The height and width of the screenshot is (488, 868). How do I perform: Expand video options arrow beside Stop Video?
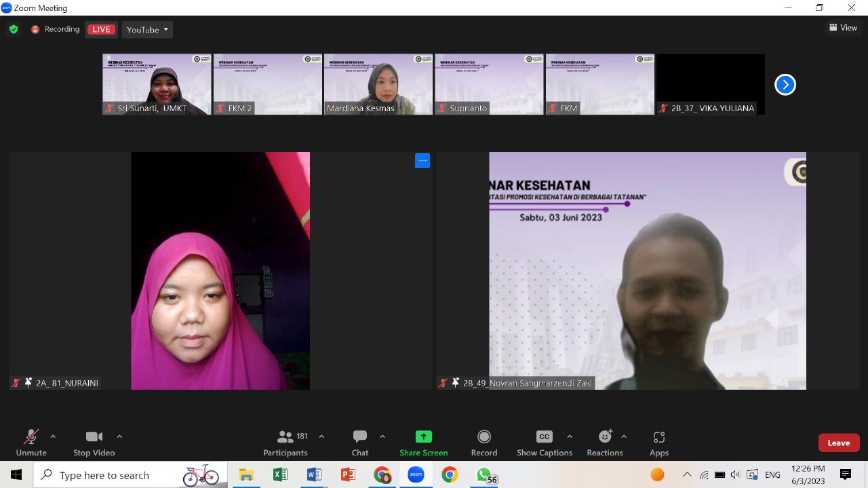[x=119, y=436]
